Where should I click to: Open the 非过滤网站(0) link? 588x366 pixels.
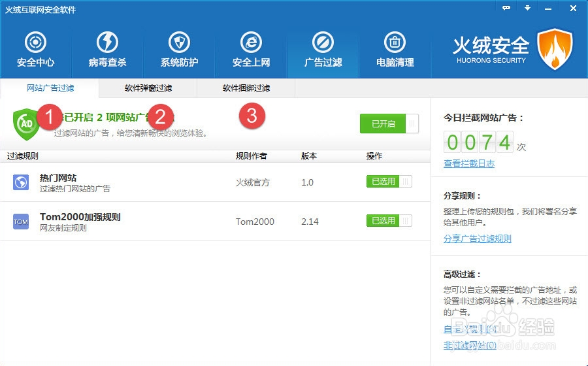pyautogui.click(x=470, y=345)
